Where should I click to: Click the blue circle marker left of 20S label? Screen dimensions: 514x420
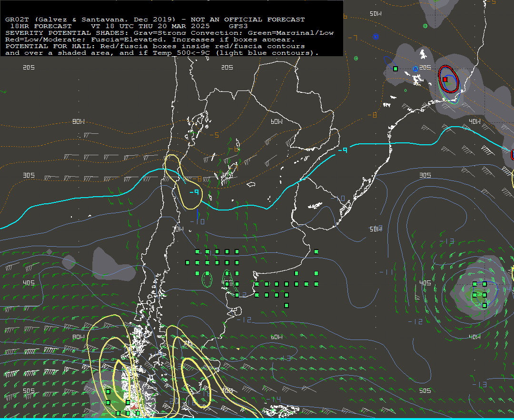coord(415,69)
